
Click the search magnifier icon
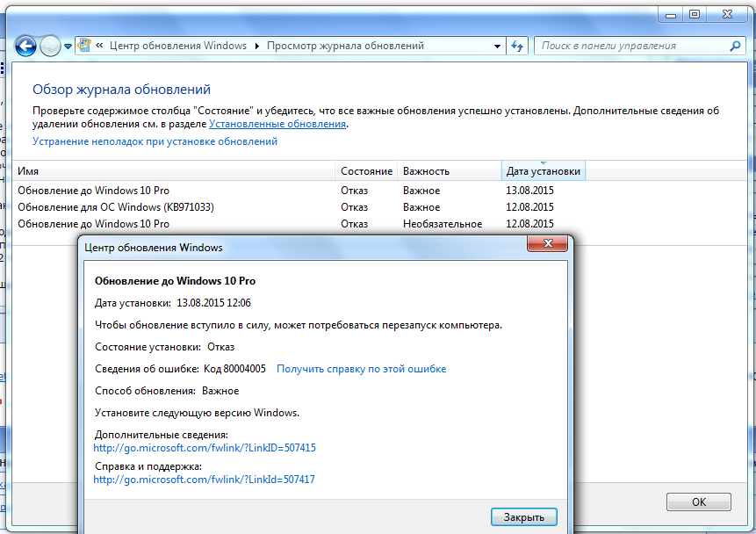tap(735, 46)
